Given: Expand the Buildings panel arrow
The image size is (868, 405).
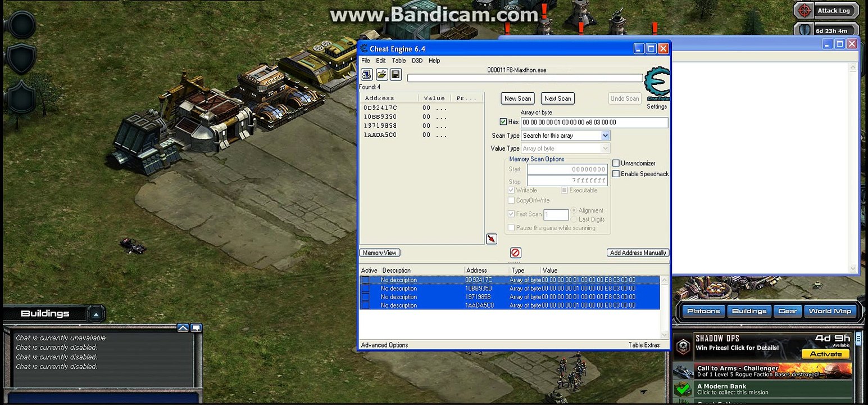Looking at the screenshot, I should pos(96,314).
